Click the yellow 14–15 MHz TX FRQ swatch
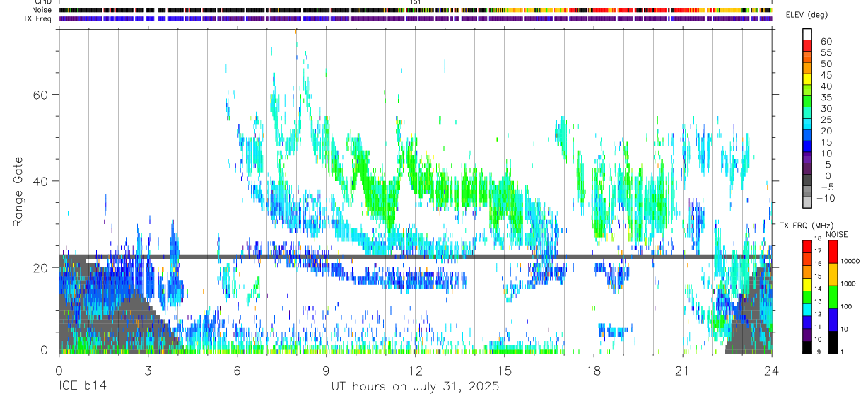This screenshot has height=401, width=868. pos(807,284)
